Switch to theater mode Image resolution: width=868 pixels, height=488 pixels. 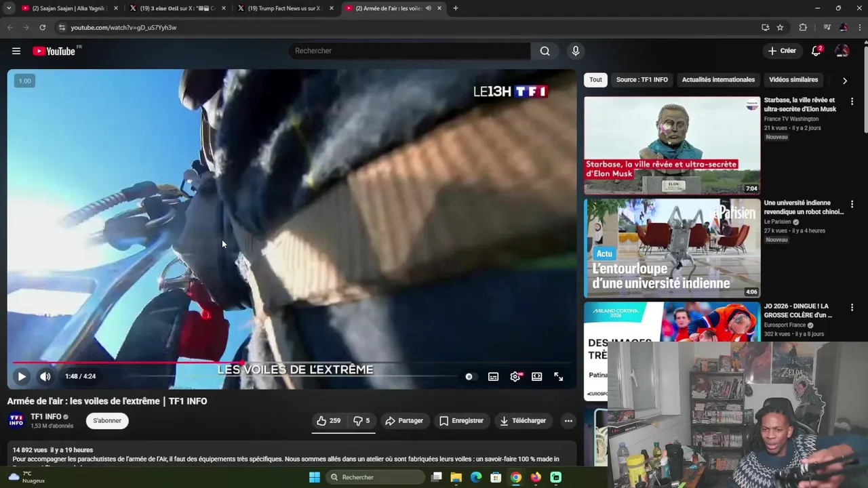pos(536,376)
